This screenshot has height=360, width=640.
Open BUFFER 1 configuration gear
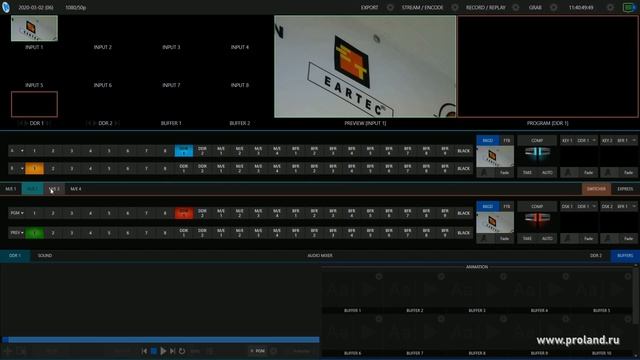tap(379, 277)
